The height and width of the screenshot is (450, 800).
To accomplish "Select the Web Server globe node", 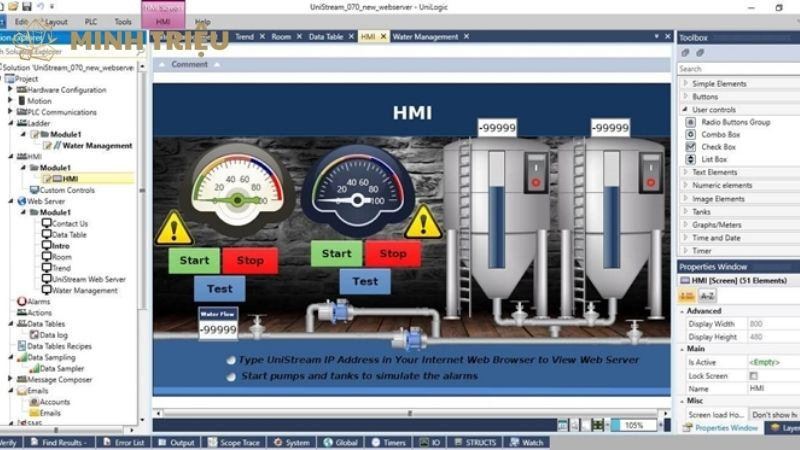I will [x=21, y=201].
